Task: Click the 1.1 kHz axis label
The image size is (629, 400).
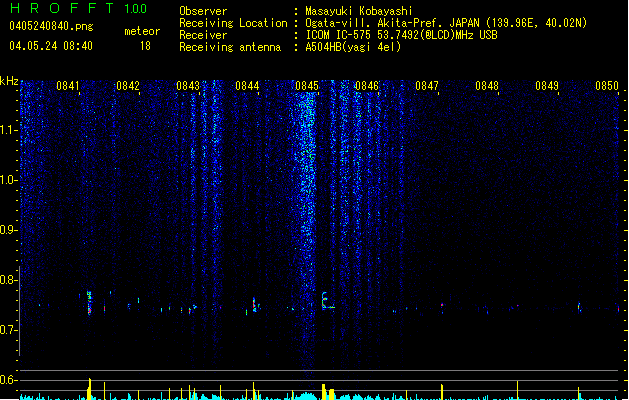Action: point(9,130)
